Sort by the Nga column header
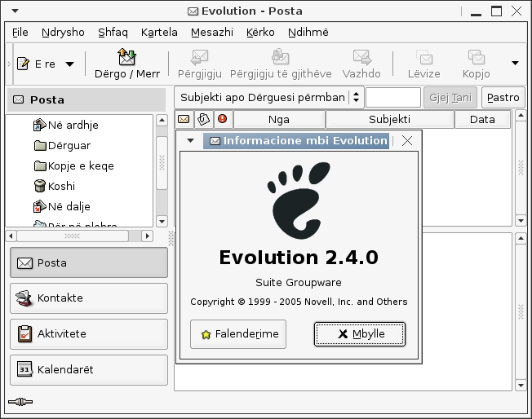Image resolution: width=532 pixels, height=419 pixels. pos(279,119)
